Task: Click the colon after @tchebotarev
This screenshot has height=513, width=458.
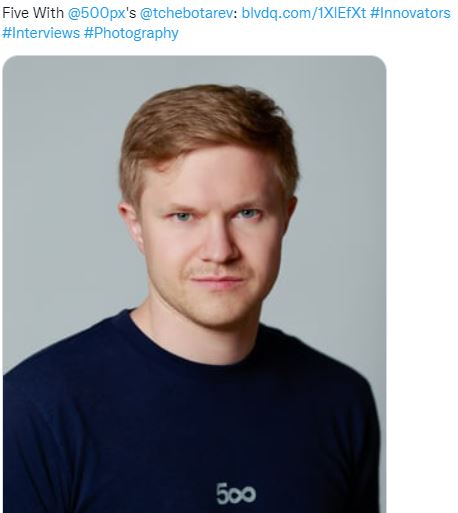Action: (x=238, y=14)
